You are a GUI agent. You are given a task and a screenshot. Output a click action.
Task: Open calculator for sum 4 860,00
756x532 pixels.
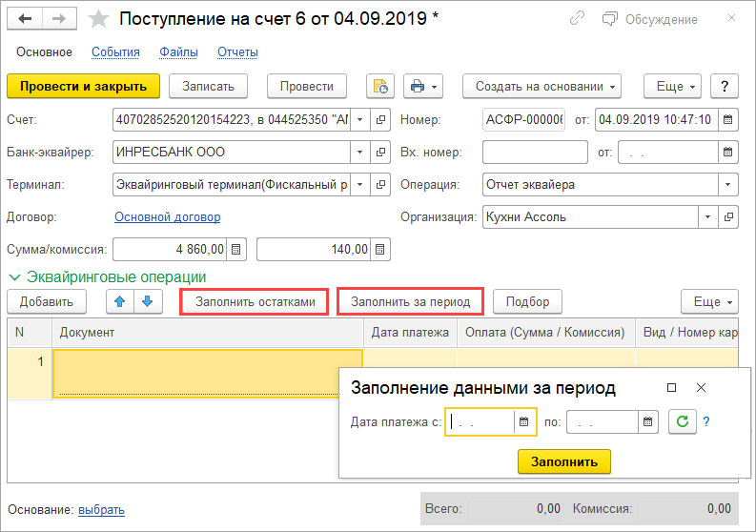[236, 250]
